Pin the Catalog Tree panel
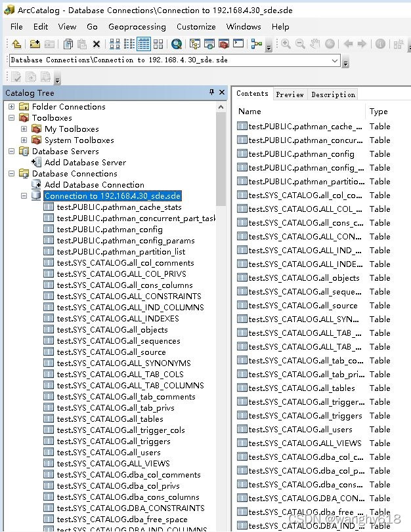The image size is (411, 532). 211,92
